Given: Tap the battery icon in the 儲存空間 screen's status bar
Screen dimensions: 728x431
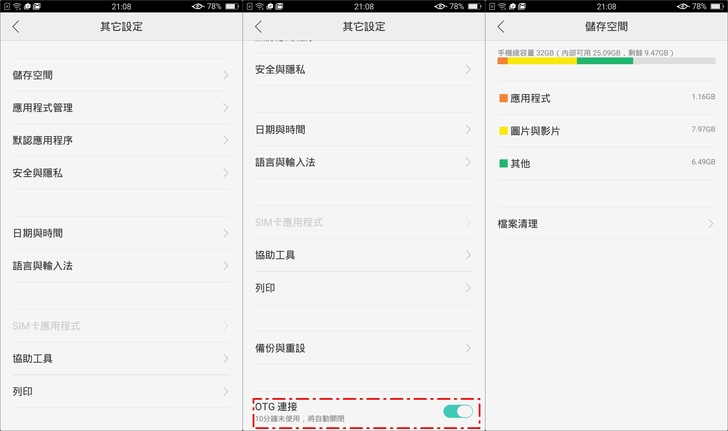Looking at the screenshot, I should pyautogui.click(x=717, y=7).
